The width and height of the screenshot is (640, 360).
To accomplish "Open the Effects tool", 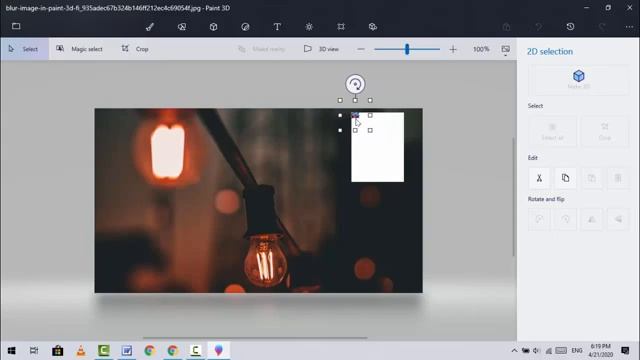I will coord(309,27).
